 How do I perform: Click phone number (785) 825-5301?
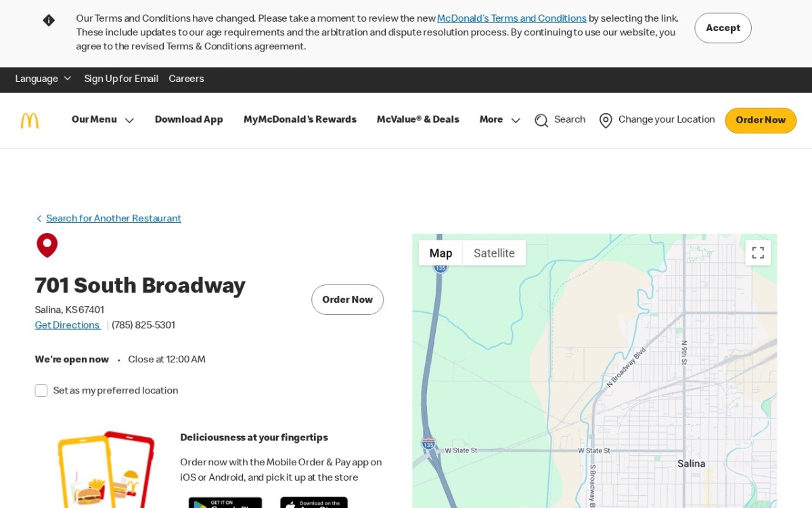coord(143,325)
